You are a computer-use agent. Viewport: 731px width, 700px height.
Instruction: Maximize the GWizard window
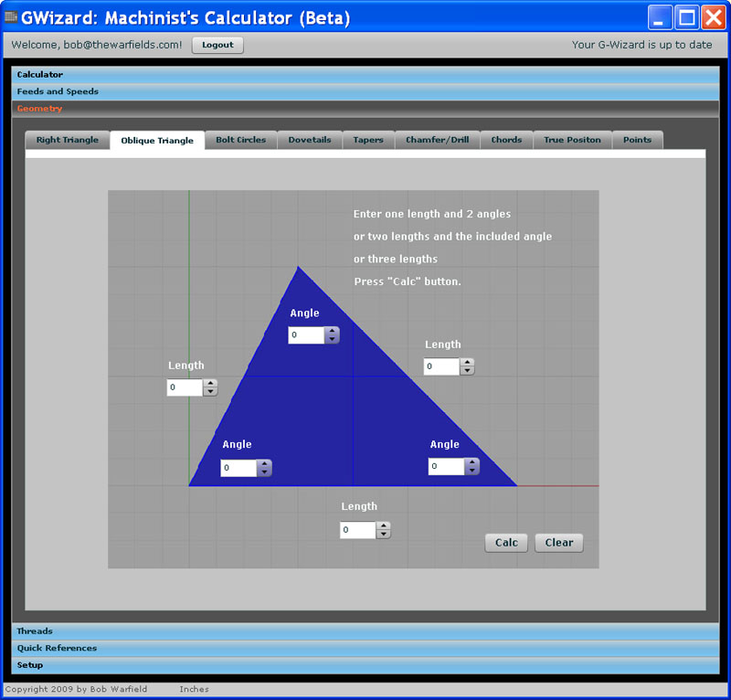pyautogui.click(x=687, y=17)
